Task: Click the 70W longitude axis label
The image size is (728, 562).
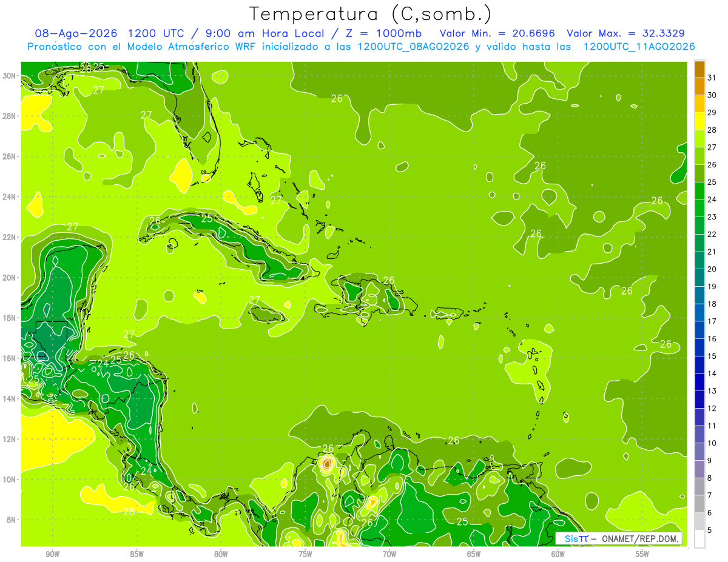Action: pos(389,554)
